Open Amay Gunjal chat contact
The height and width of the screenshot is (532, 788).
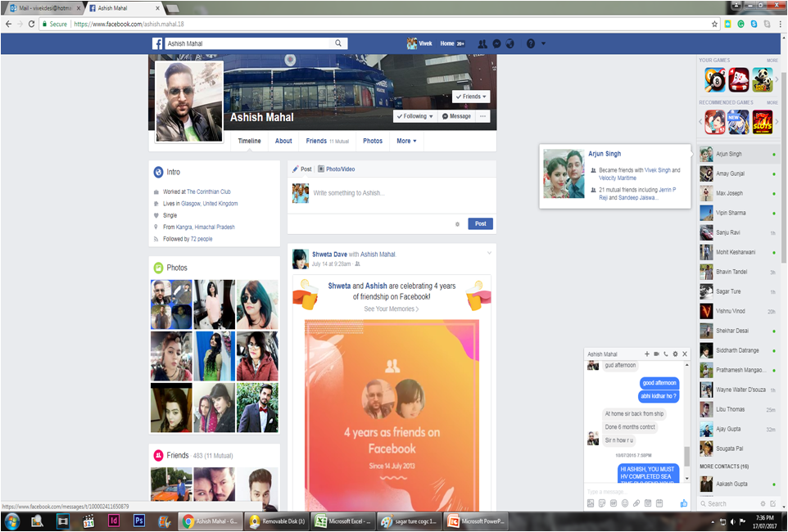coord(738,174)
